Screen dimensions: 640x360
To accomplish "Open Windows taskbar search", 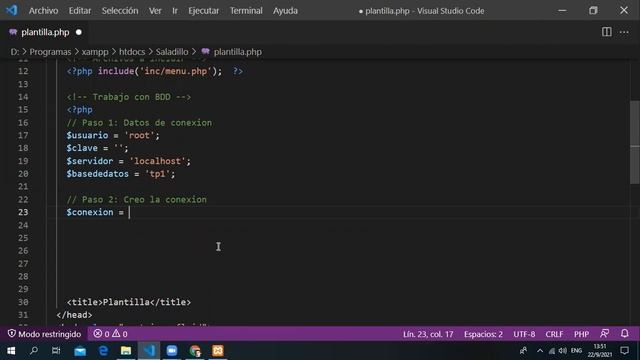I will pos(34,351).
